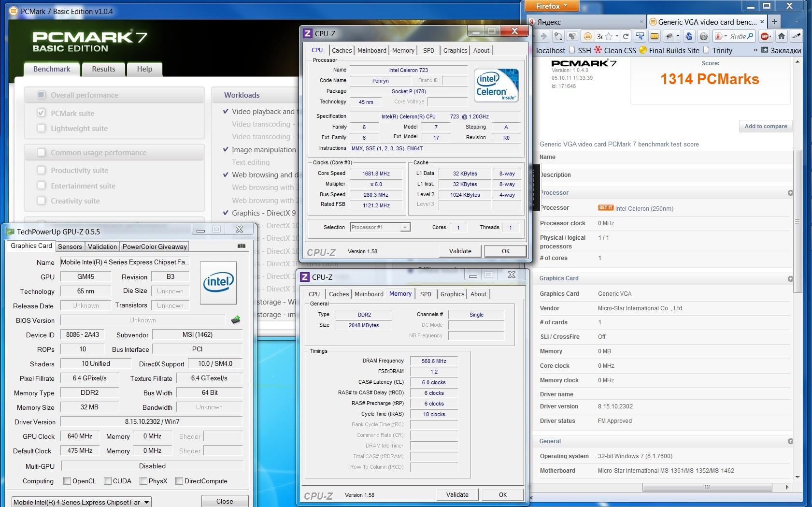Enable Common usage performance checkbox
812x507 pixels.
click(x=42, y=152)
